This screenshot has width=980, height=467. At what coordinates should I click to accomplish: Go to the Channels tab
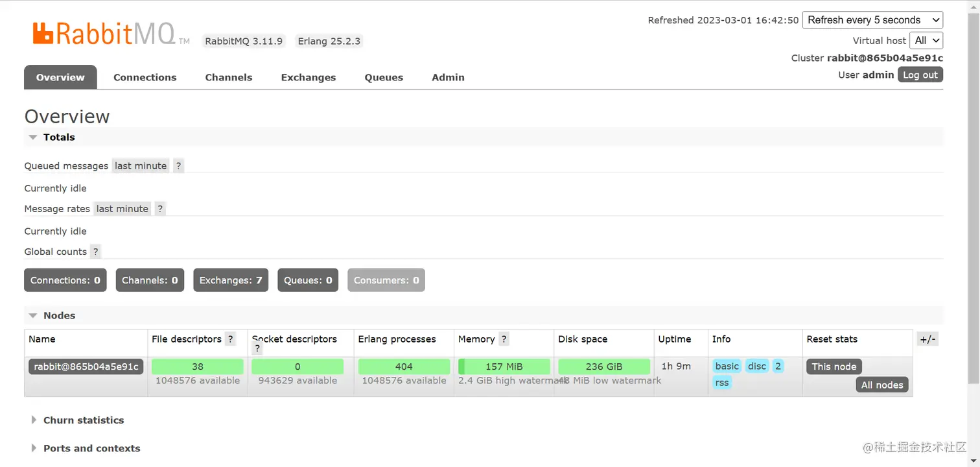[x=229, y=77]
